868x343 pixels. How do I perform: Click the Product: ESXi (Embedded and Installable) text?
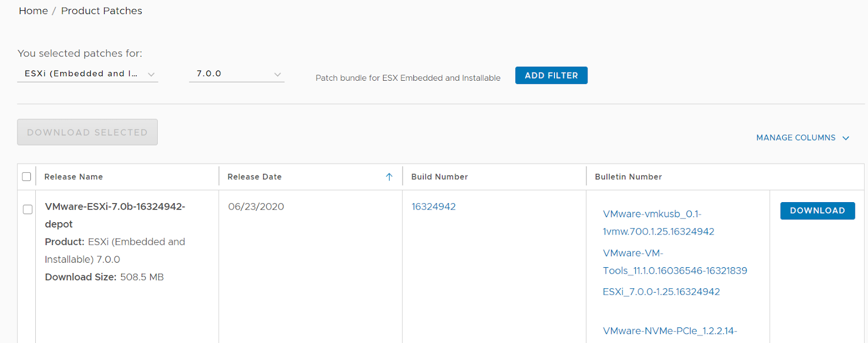(x=115, y=250)
